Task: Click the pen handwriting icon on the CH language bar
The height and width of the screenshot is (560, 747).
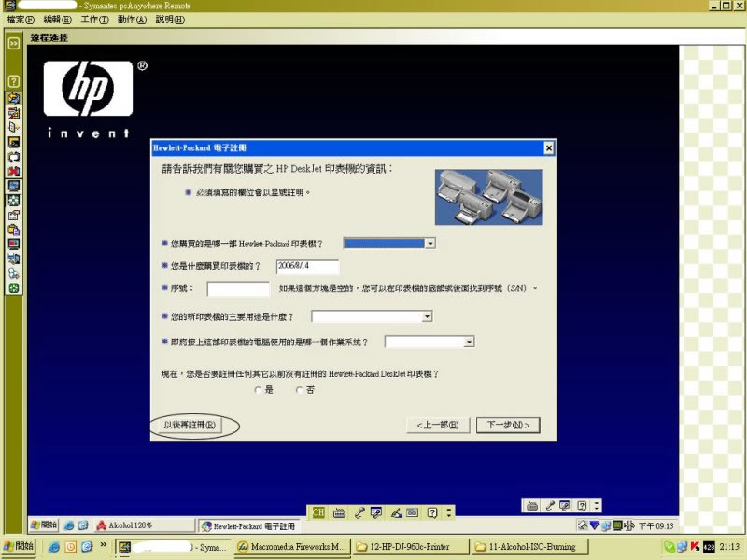Action: coord(396,512)
